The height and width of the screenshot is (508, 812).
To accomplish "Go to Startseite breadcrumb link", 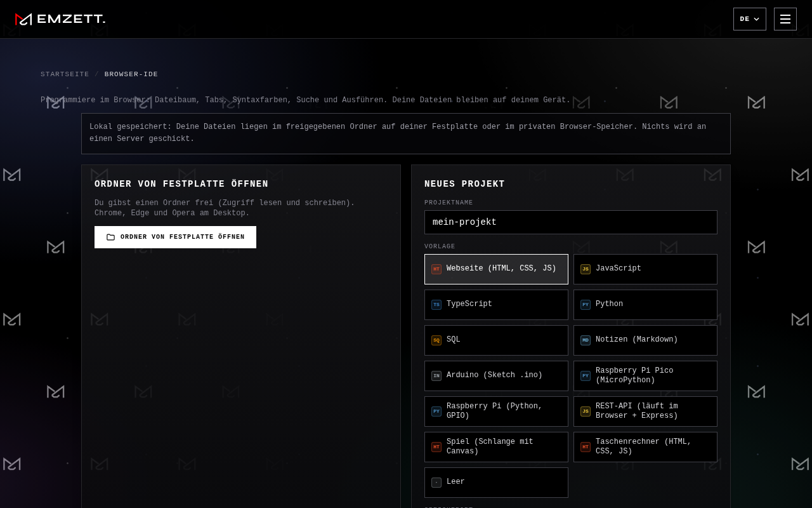I will pos(65,74).
